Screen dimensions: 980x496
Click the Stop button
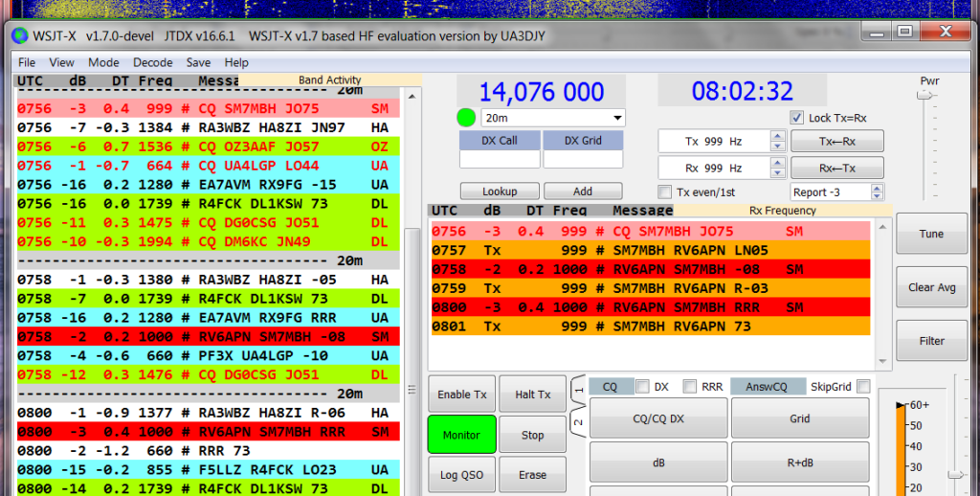pos(532,435)
